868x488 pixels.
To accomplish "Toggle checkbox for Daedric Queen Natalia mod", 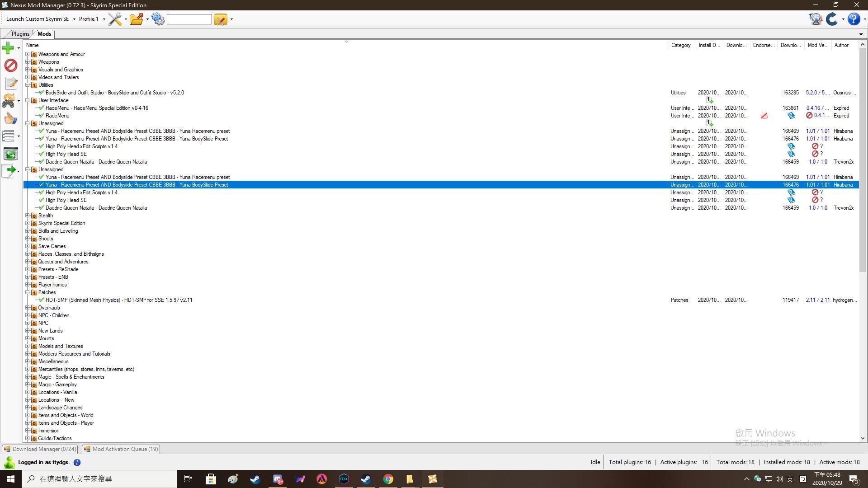I will 41,207.
